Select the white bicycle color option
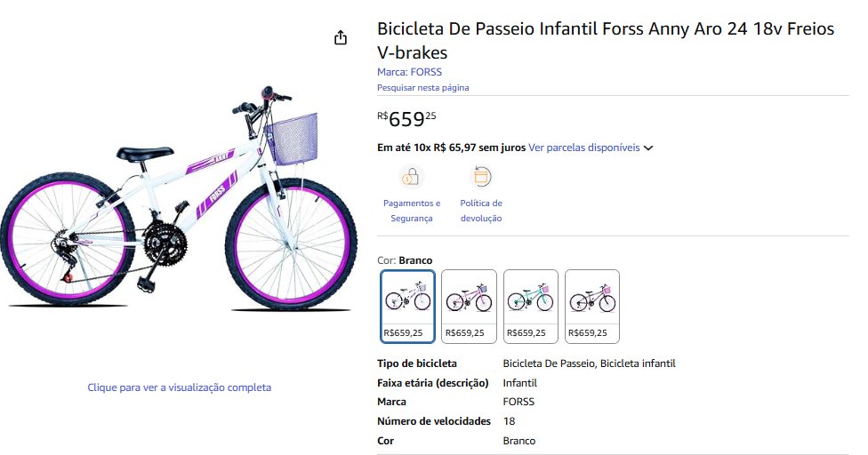Image resolution: width=868 pixels, height=455 pixels. pos(407,306)
